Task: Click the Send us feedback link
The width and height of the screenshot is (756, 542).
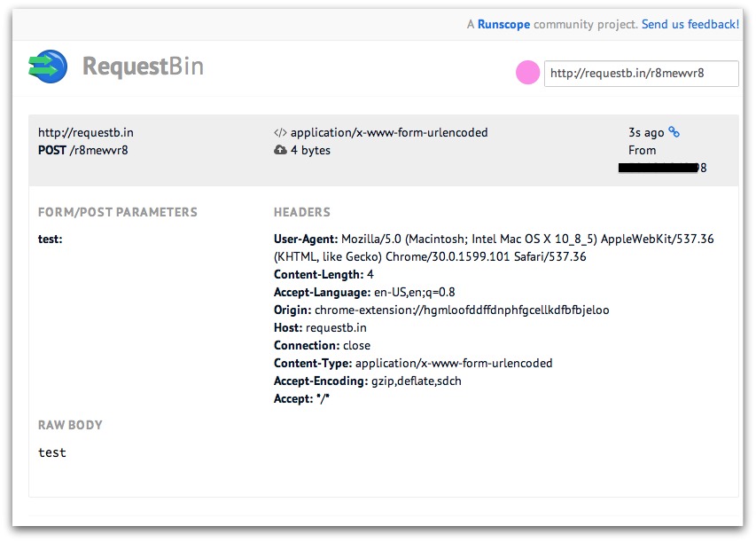Action: pos(690,24)
